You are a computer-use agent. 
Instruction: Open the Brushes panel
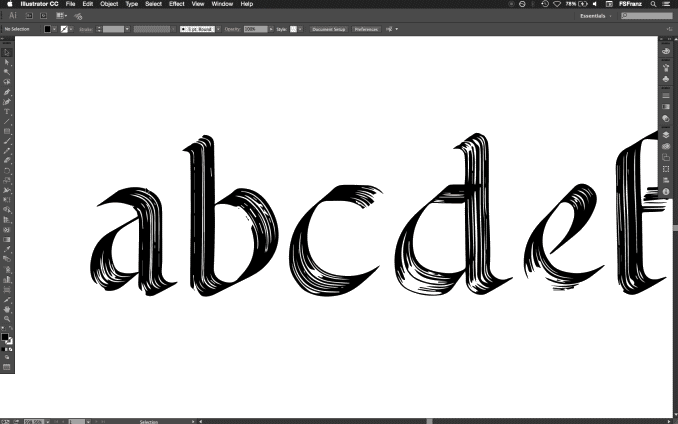pyautogui.click(x=666, y=68)
